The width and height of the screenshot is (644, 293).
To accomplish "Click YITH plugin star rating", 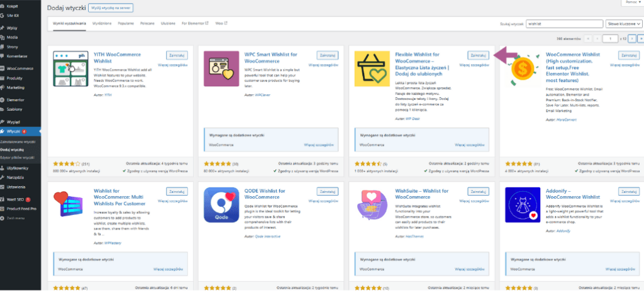I will 67,163.
